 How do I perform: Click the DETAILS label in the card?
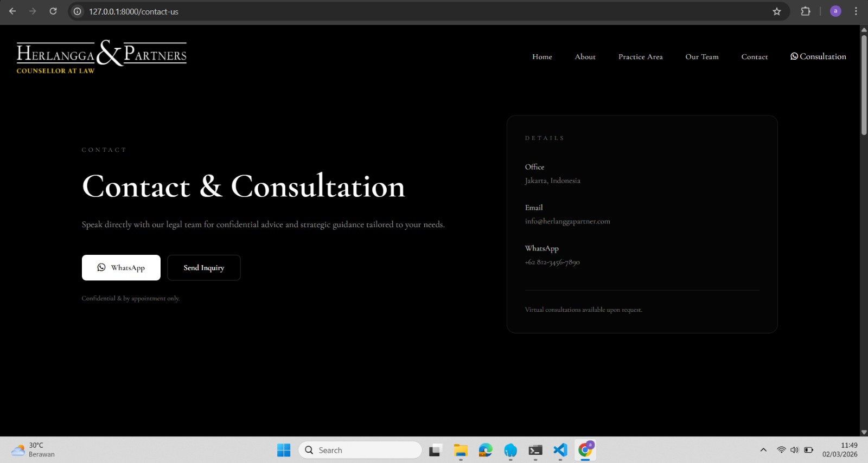pos(545,138)
